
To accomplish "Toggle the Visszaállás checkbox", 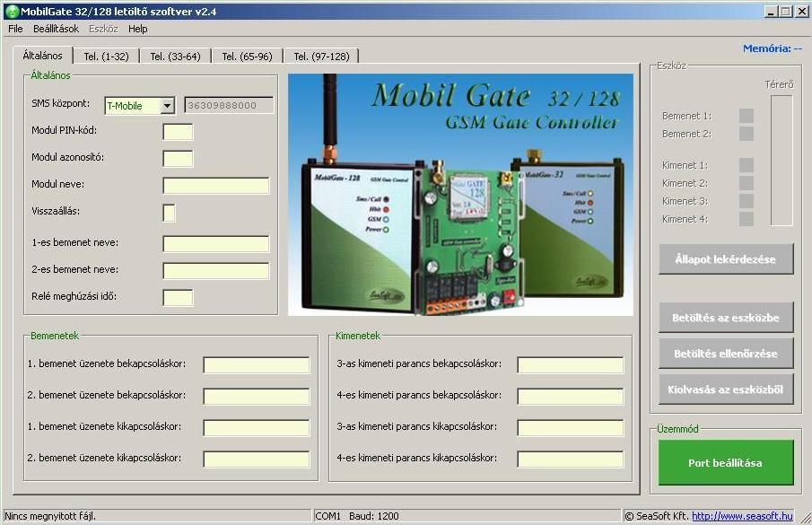I will [169, 213].
